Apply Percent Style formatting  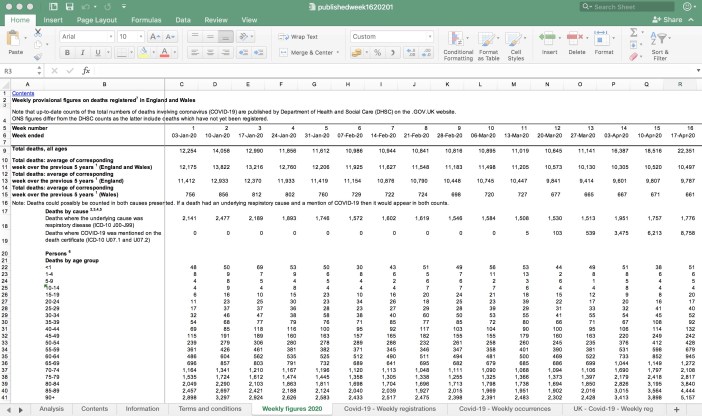point(377,53)
